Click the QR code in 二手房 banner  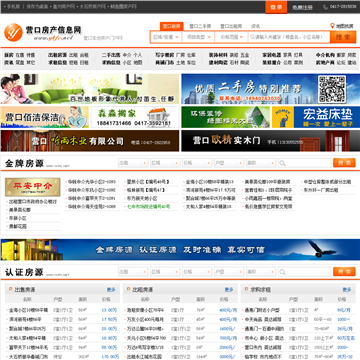(332, 89)
